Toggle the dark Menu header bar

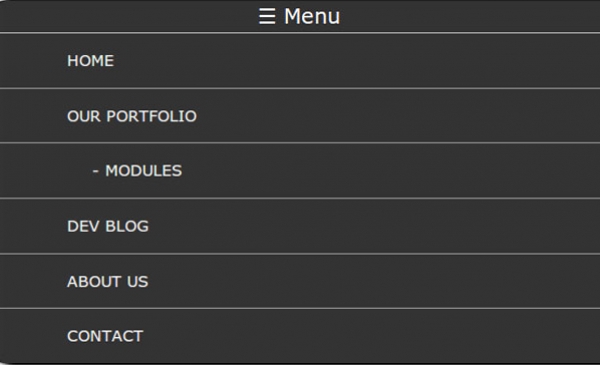[x=300, y=16]
